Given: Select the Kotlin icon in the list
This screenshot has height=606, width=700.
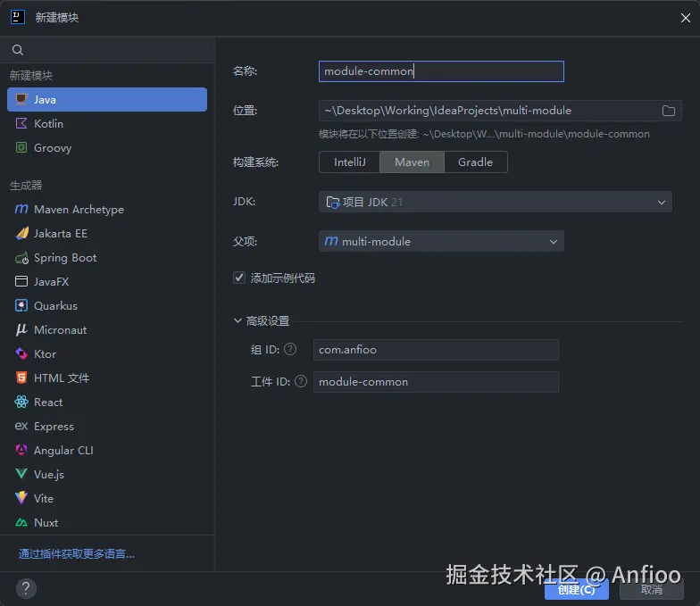Looking at the screenshot, I should click(x=21, y=123).
